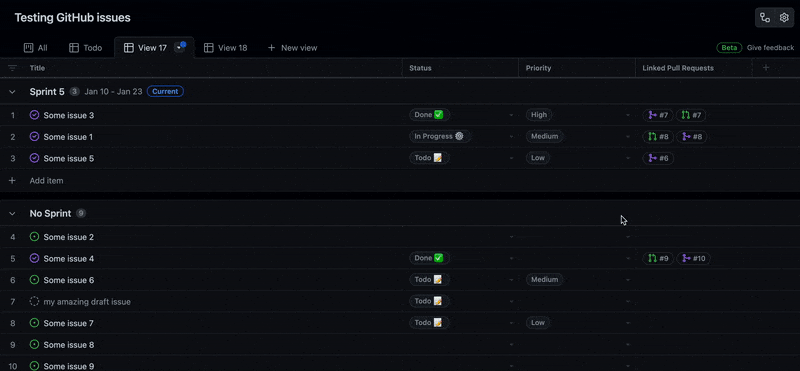The image size is (800, 371).
Task: Collapse the No Sprint group
Action: (x=13, y=214)
